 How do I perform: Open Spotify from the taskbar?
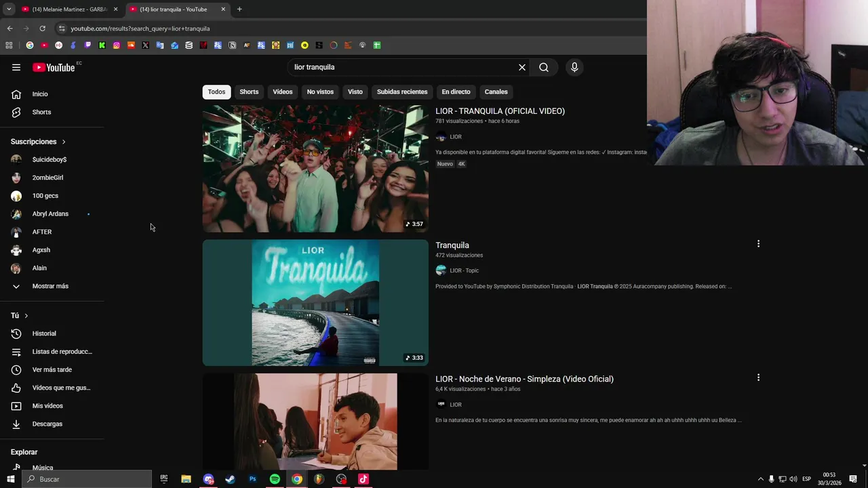(275, 479)
